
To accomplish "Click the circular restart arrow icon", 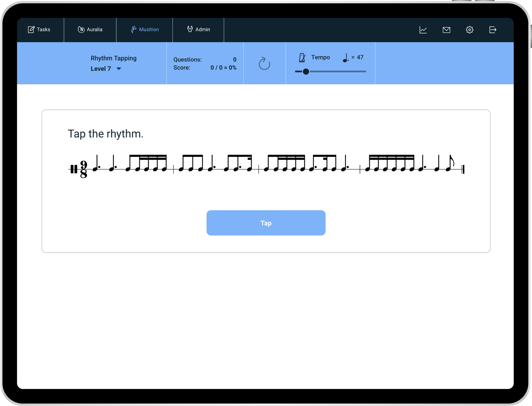I will pos(264,63).
